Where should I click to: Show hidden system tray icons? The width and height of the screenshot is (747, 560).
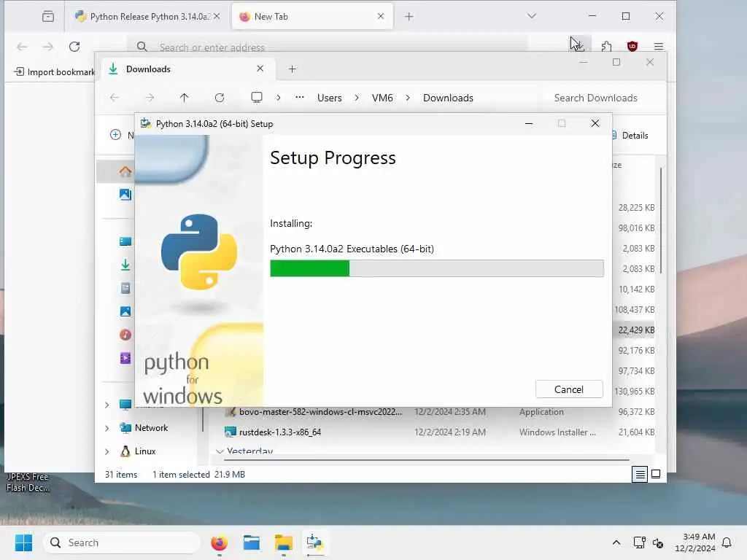pos(616,542)
